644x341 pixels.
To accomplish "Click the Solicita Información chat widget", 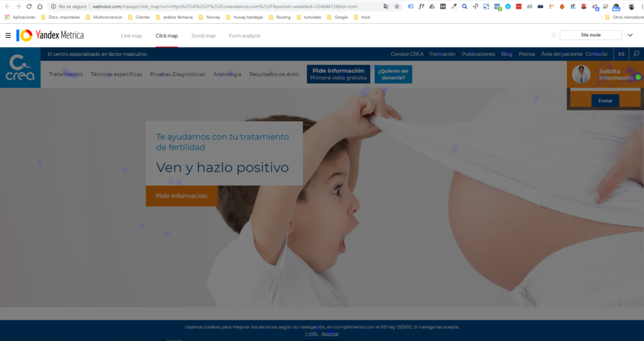I will pos(606,74).
